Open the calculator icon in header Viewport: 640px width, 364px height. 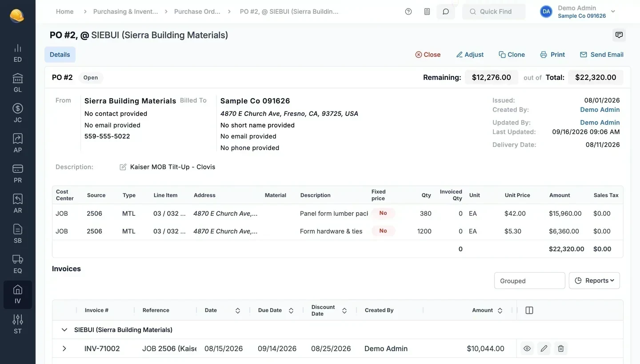[427, 12]
